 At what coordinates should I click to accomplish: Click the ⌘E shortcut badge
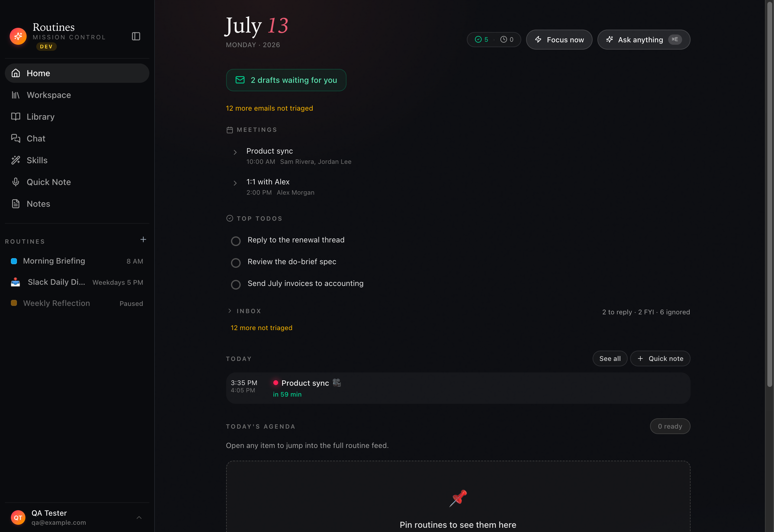point(675,40)
